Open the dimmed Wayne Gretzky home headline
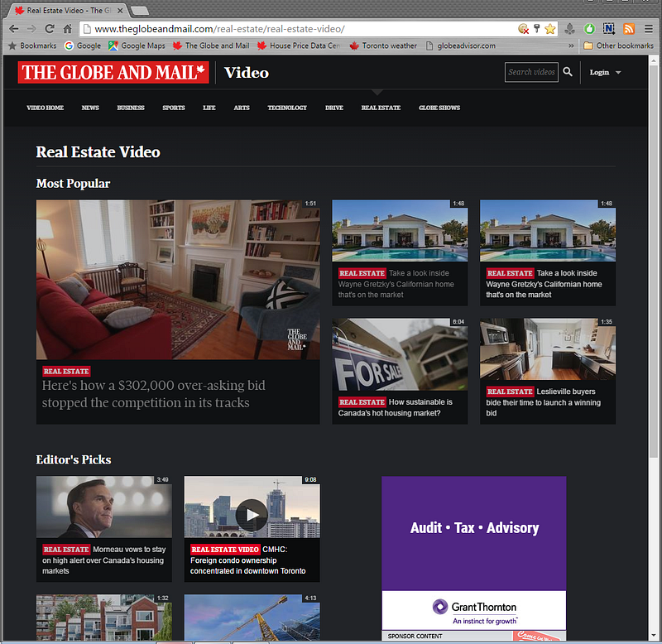The height and width of the screenshot is (644, 662). tap(396, 284)
